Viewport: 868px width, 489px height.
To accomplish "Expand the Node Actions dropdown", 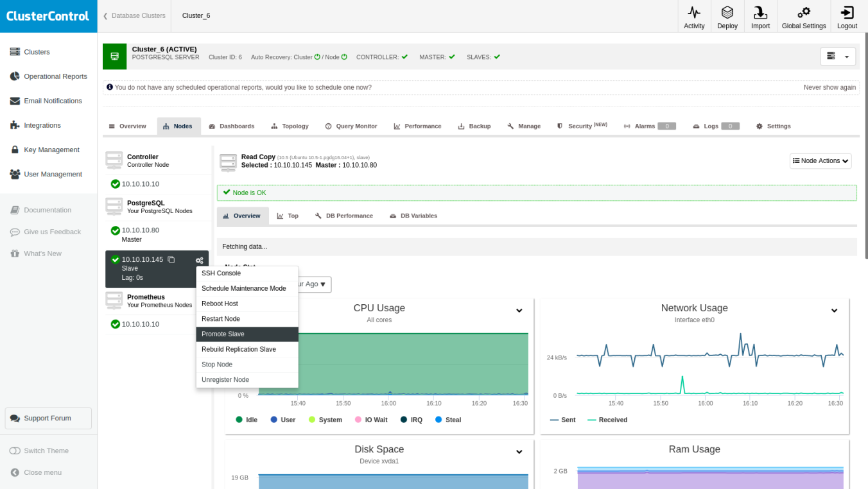I will coord(820,161).
